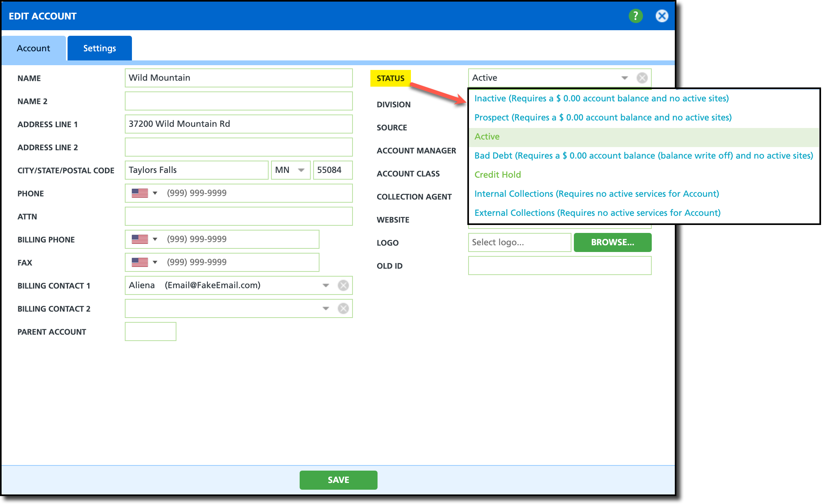Viewport: 829px width, 504px height.
Task: Expand the Billing Contact 2 dropdown arrow
Action: click(325, 308)
